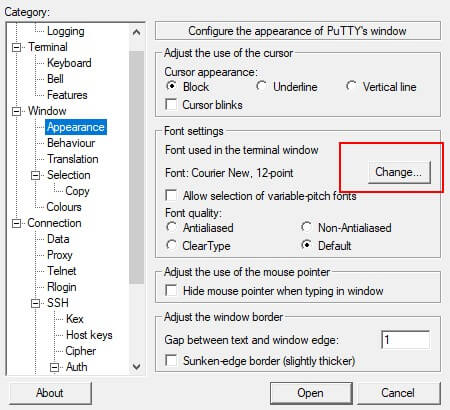Click the gap between text and edge field
The width and height of the screenshot is (450, 410).
(405, 340)
